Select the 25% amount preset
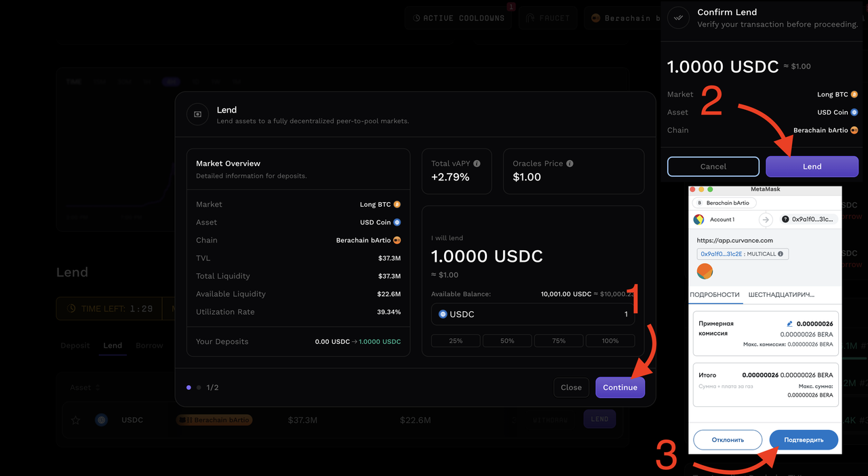The height and width of the screenshot is (476, 868). (456, 340)
